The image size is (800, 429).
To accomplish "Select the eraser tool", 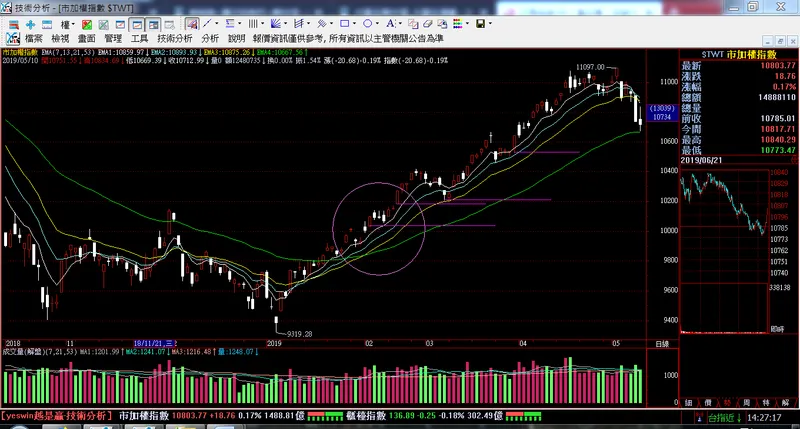I will click(x=428, y=23).
